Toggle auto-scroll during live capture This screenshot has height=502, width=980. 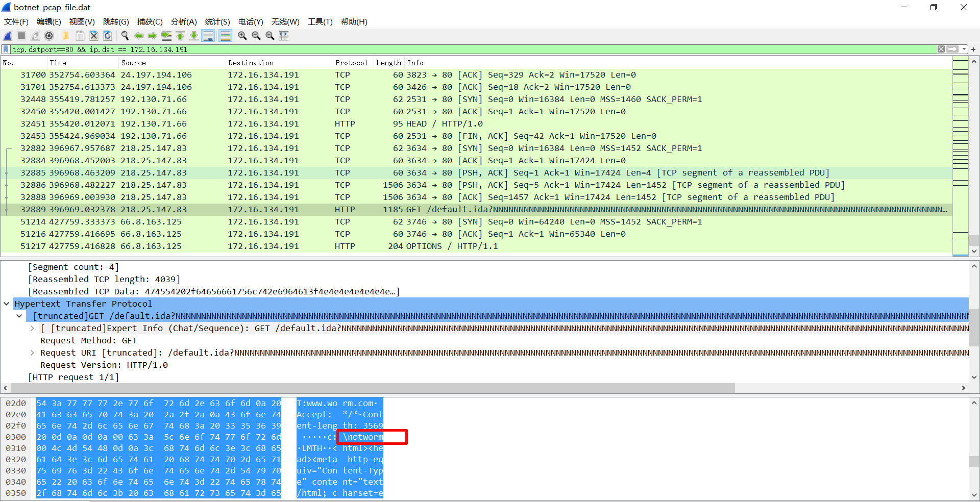tap(208, 36)
